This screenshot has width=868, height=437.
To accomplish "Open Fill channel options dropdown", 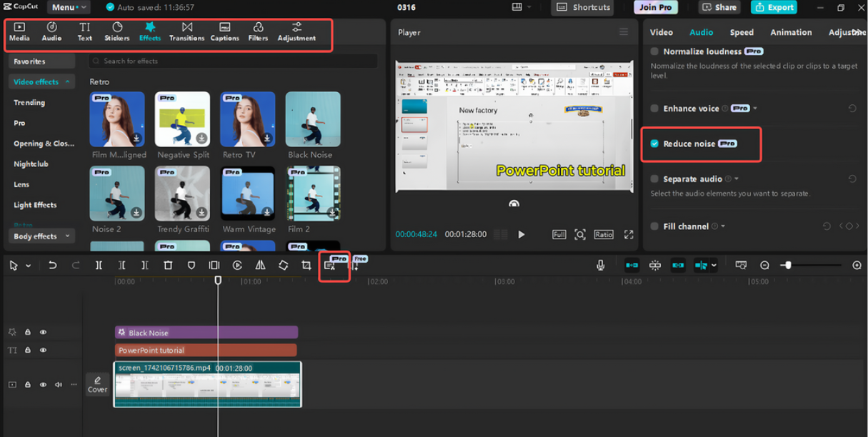I will [x=723, y=226].
